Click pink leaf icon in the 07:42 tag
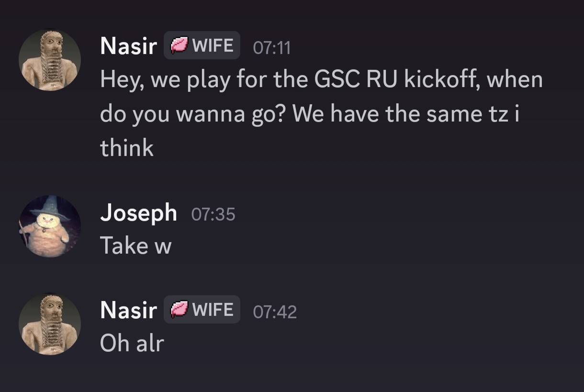Image resolution: width=584 pixels, height=392 pixels. 180,310
